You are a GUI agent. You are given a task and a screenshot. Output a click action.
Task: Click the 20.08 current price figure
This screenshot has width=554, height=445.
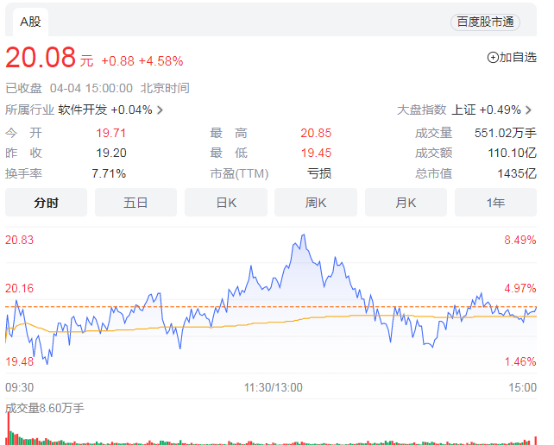pos(41,57)
